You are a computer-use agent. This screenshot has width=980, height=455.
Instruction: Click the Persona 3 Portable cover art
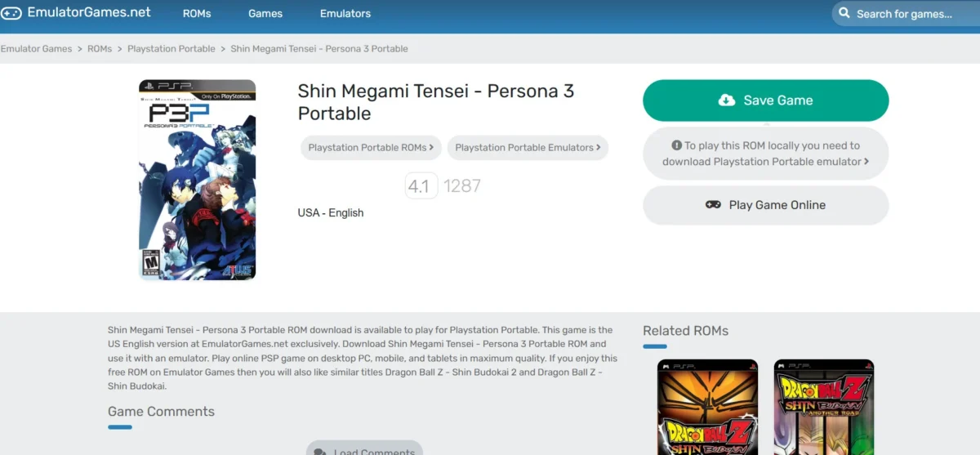point(198,180)
